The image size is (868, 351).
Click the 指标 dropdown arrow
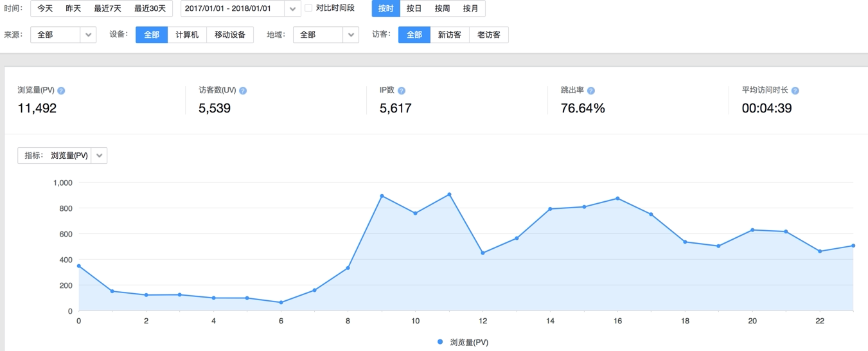(99, 156)
